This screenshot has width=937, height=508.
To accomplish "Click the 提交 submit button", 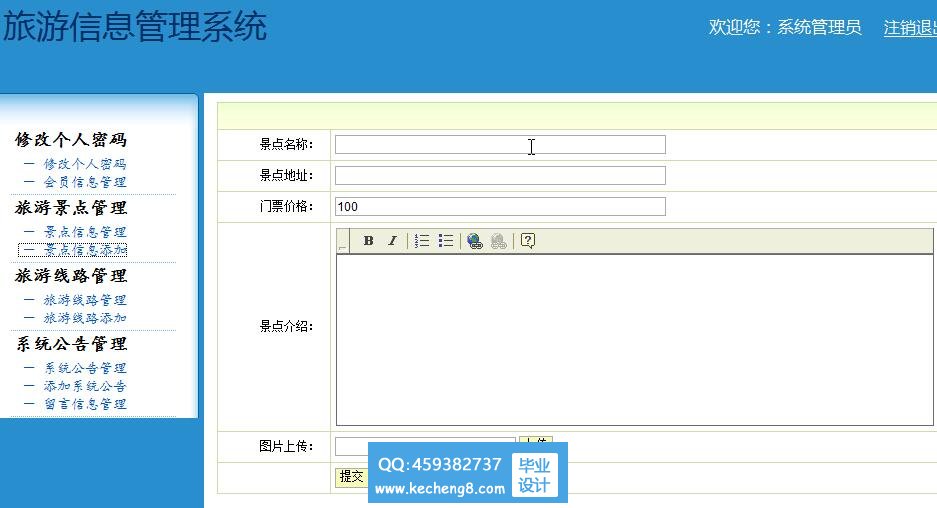I will pyautogui.click(x=351, y=477).
